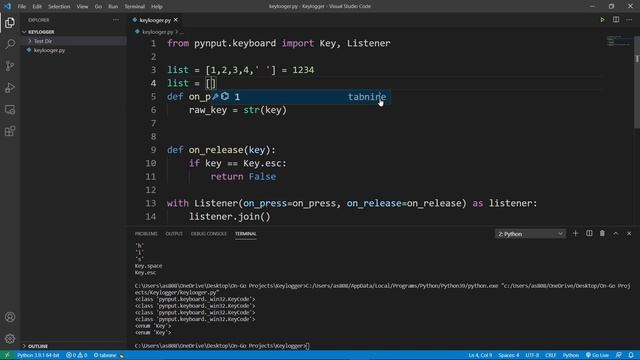Split the terminal panel
Screen dimensions: 640x360
[589, 233]
